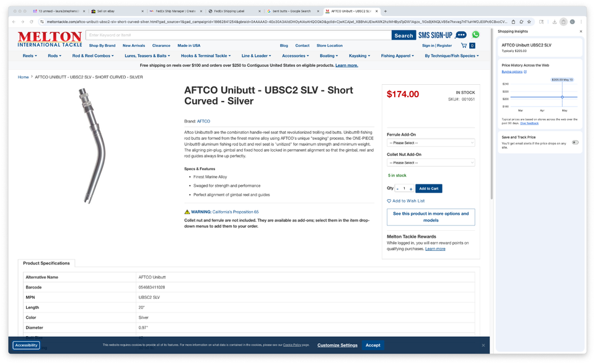Close the Shopping Insights side panel
Image resolution: width=595 pixels, height=364 pixels.
(581, 31)
